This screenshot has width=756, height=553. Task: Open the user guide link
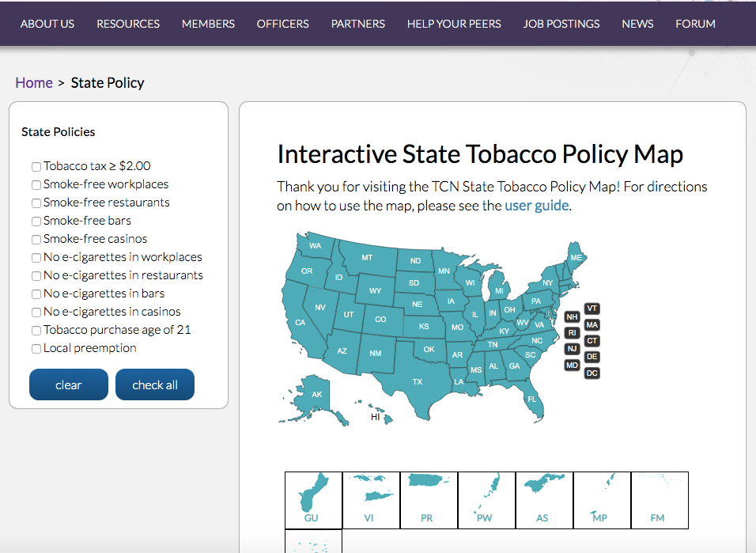(x=536, y=204)
